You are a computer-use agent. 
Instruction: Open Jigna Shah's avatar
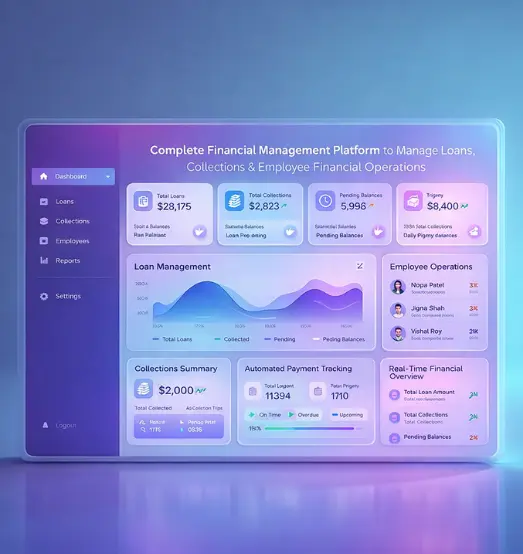tap(398, 310)
